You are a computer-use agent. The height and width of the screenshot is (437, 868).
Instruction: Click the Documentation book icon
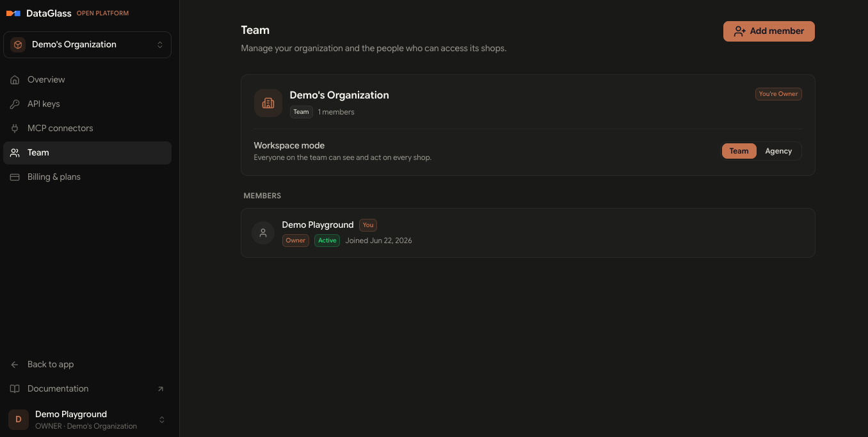point(15,389)
